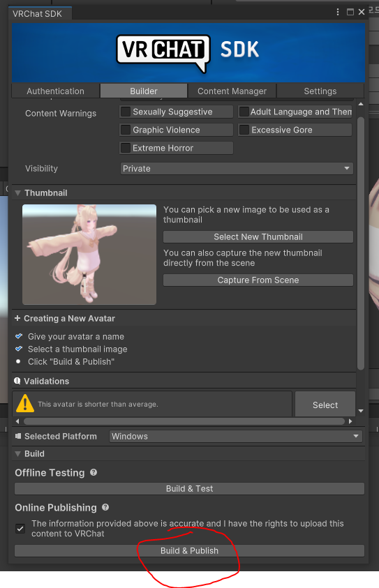Click the Offline Testing heading

coord(50,472)
